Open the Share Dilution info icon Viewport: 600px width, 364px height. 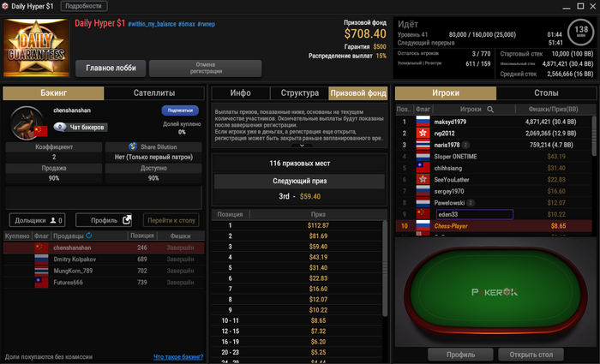[x=133, y=146]
